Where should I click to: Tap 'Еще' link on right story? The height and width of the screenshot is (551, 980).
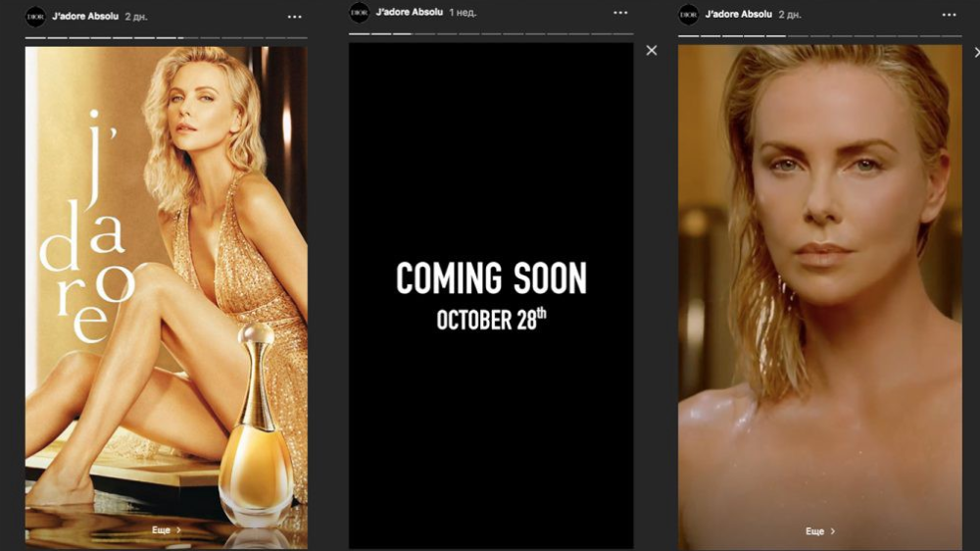pyautogui.click(x=820, y=531)
